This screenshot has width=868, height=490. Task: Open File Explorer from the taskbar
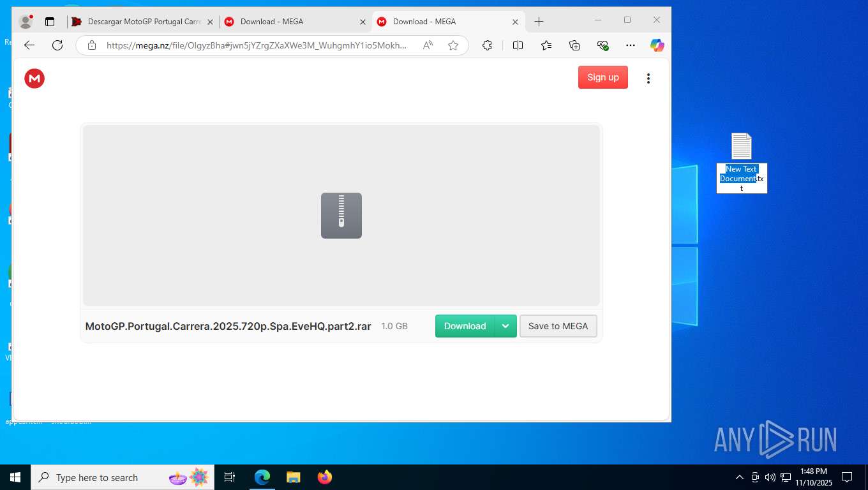click(293, 477)
